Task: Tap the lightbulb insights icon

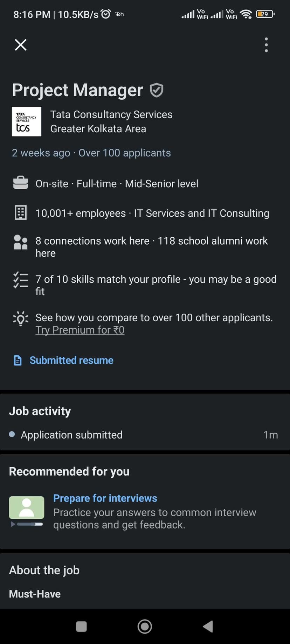Action: pyautogui.click(x=21, y=318)
